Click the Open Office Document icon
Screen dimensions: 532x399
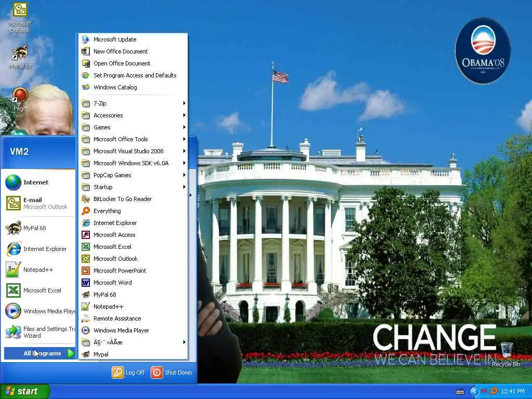click(86, 63)
